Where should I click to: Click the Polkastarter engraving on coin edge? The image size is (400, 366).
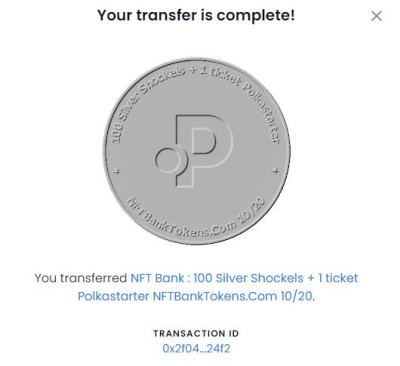point(260,112)
